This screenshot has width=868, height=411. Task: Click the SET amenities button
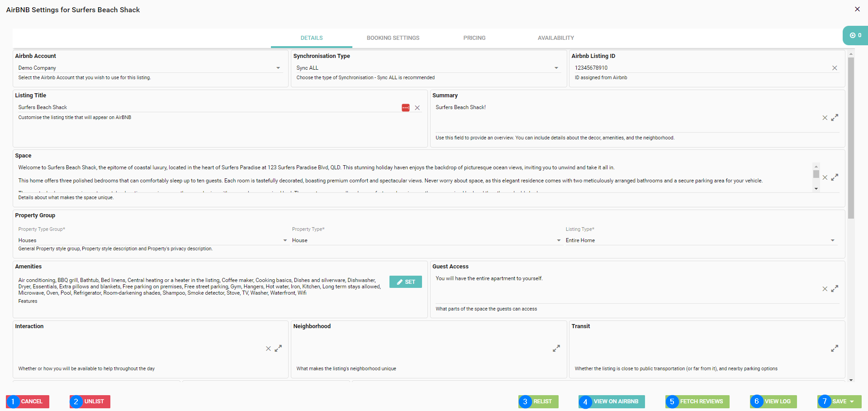[405, 282]
